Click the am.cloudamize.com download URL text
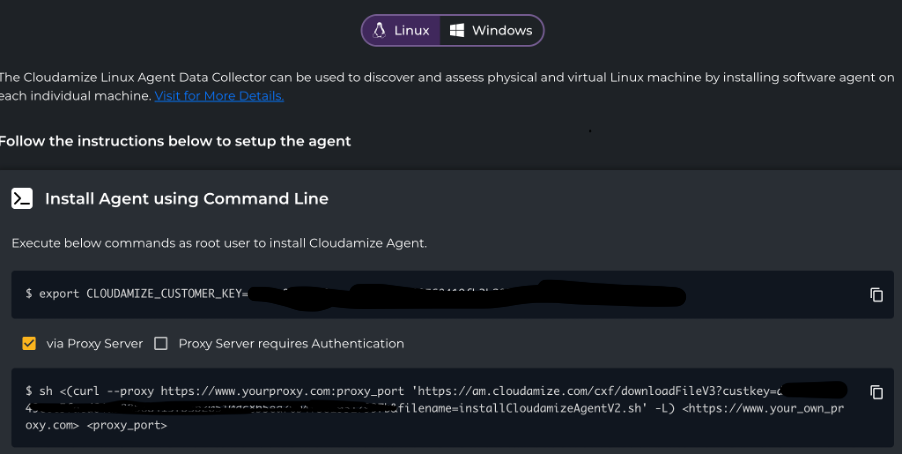 point(520,391)
